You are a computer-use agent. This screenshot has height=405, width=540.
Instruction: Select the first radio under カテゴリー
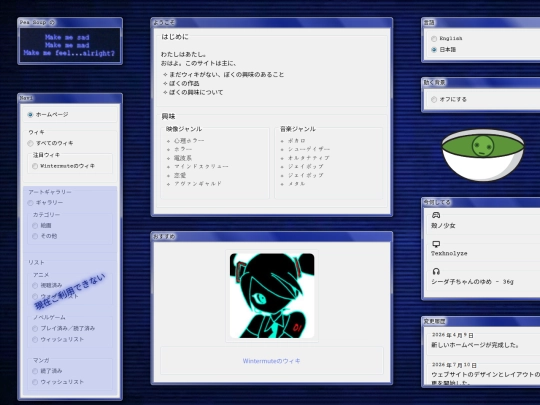point(35,226)
